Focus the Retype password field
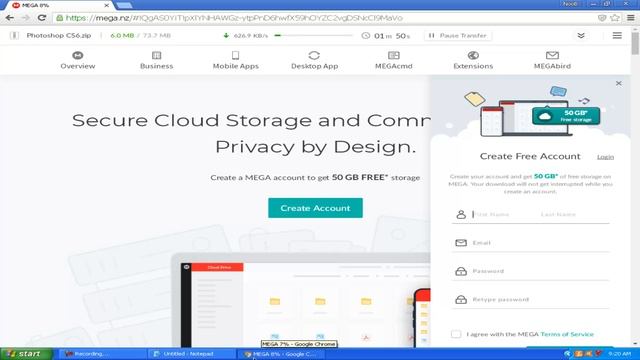Screen dimensions: 640x360 531,300
